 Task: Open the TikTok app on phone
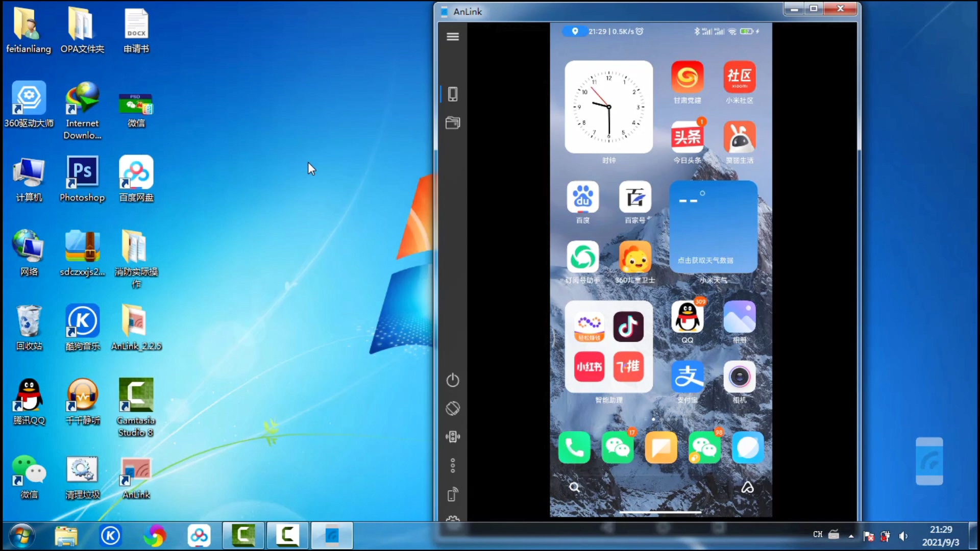click(628, 327)
